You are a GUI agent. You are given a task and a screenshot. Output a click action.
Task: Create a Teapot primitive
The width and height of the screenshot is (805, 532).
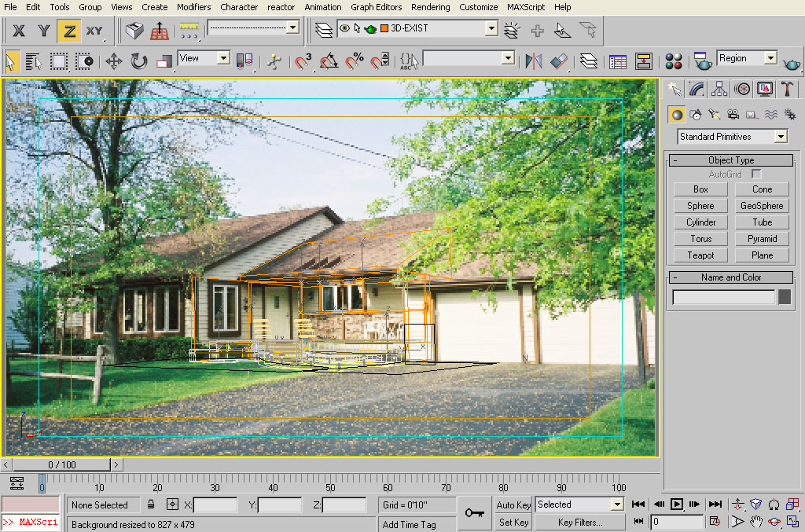[700, 255]
